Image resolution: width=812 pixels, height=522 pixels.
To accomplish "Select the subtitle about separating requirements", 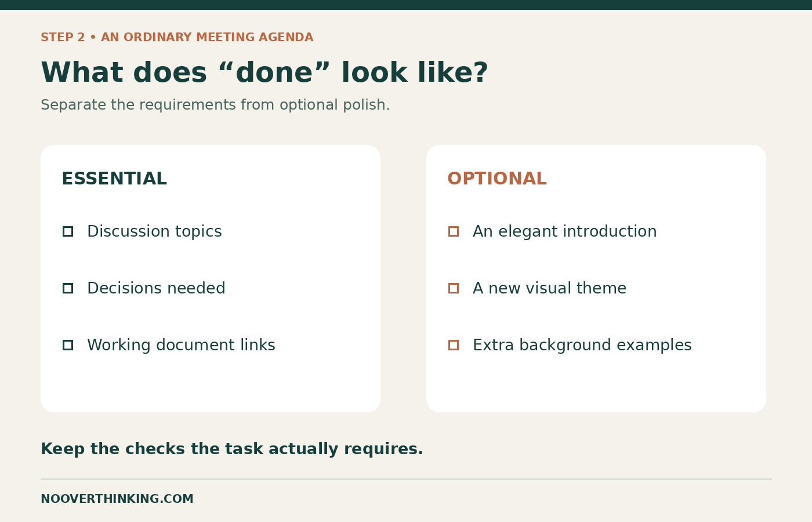I will 215,105.
